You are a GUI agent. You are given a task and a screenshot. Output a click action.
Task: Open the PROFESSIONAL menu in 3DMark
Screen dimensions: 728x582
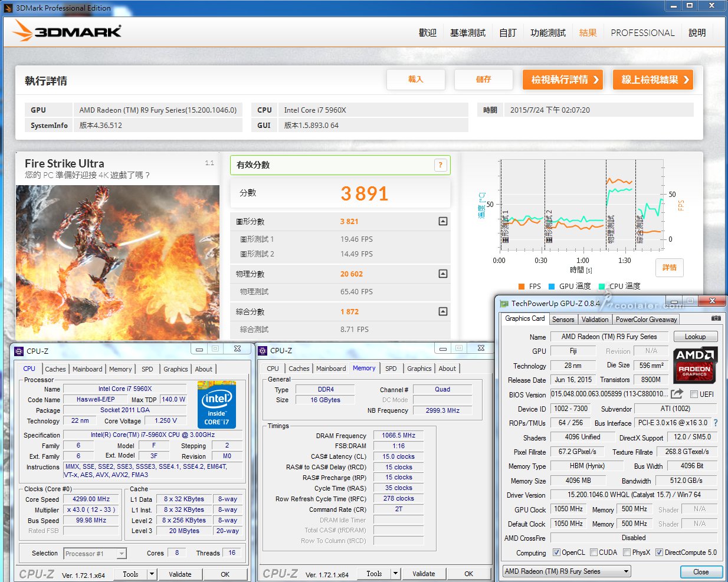642,33
